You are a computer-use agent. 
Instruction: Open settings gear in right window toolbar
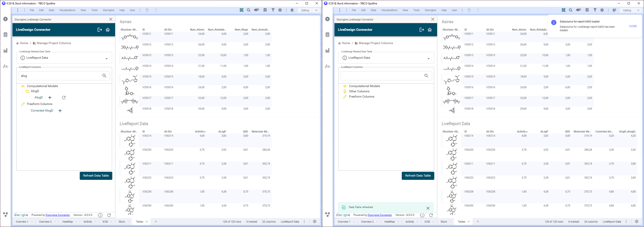pyautogui.click(x=602, y=10)
